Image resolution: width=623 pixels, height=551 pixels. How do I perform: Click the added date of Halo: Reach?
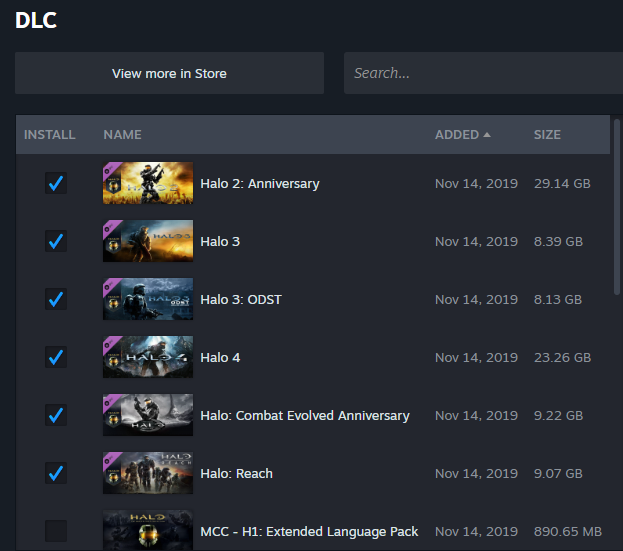pyautogui.click(x=476, y=474)
